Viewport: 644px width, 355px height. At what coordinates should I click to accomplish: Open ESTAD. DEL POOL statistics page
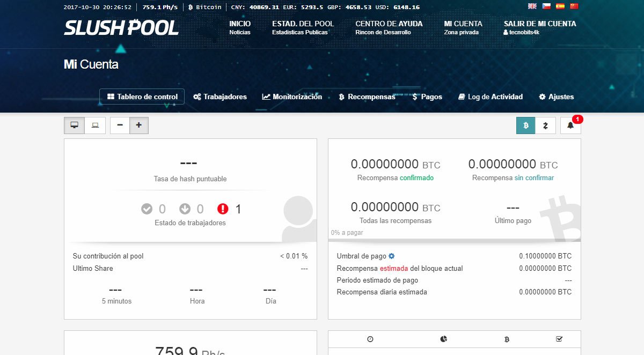point(303,24)
